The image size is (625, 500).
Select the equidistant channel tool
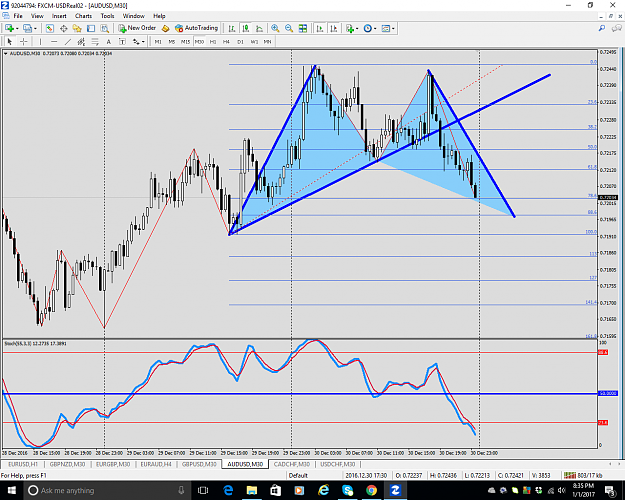81,41
